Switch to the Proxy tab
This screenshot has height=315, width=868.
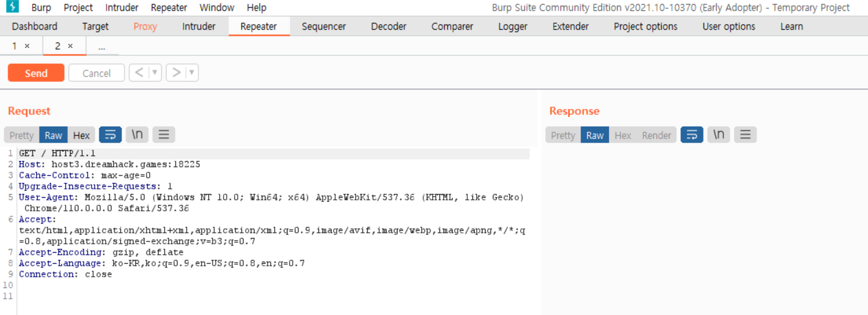point(145,26)
